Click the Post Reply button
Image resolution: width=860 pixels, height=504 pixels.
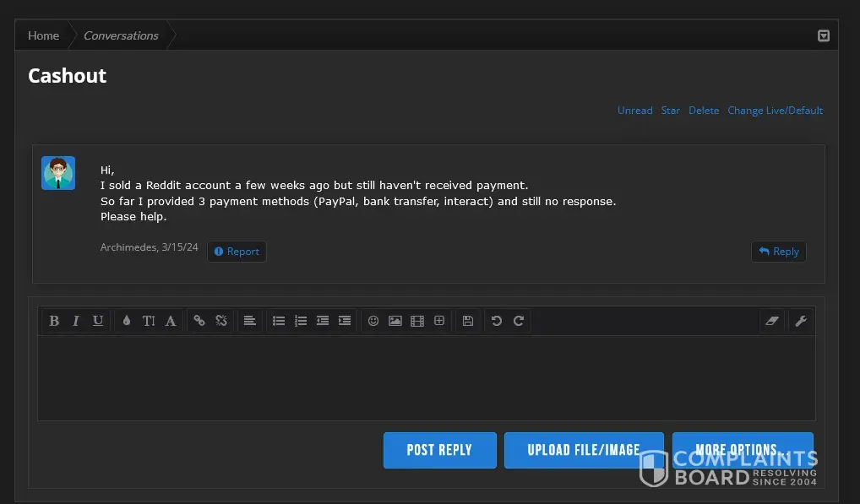(x=439, y=450)
